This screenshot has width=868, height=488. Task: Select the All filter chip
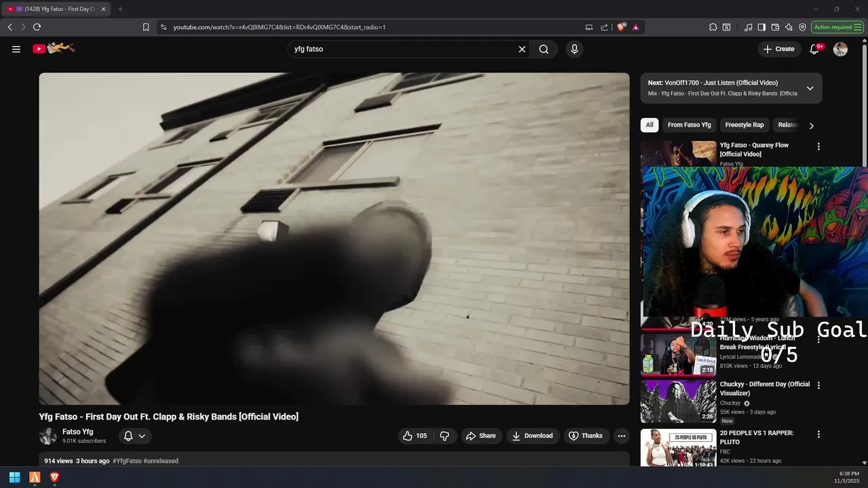coord(650,125)
